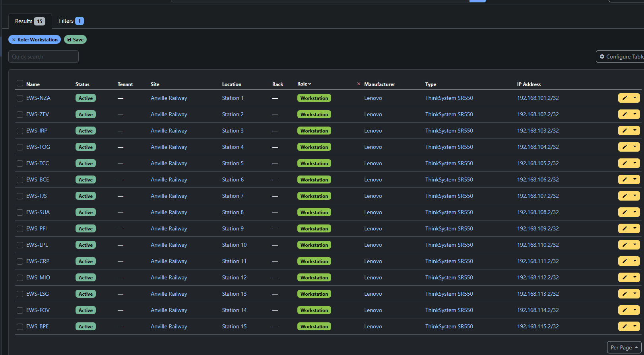Open IP address 192.168.109.2/32
This screenshot has height=355, width=644.
coord(538,228)
